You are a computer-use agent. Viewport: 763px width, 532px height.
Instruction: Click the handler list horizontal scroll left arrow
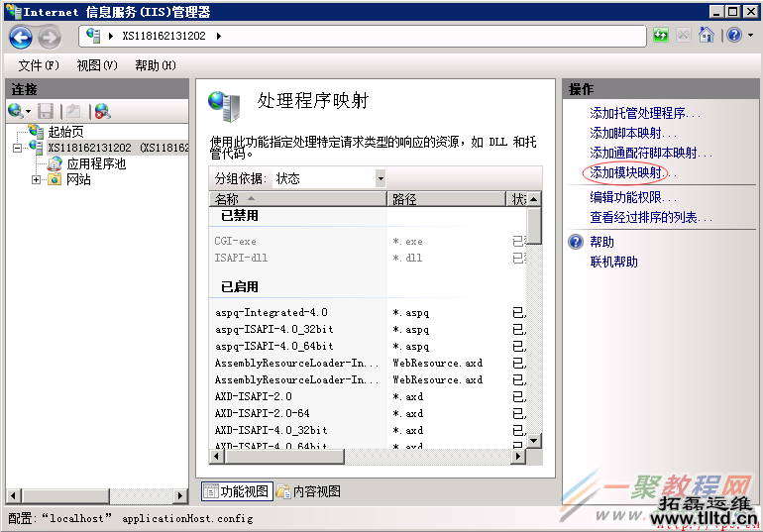(217, 456)
